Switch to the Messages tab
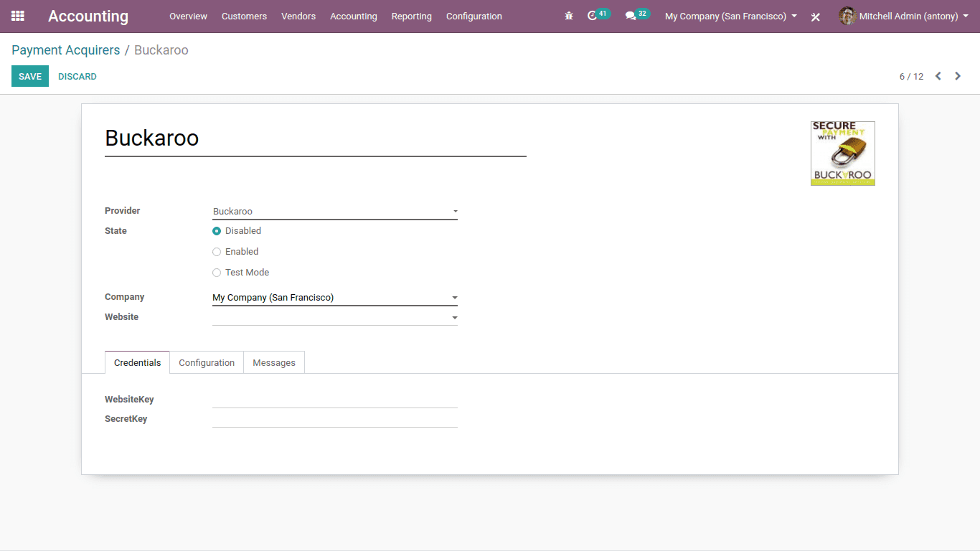This screenshot has width=980, height=551. click(x=274, y=362)
